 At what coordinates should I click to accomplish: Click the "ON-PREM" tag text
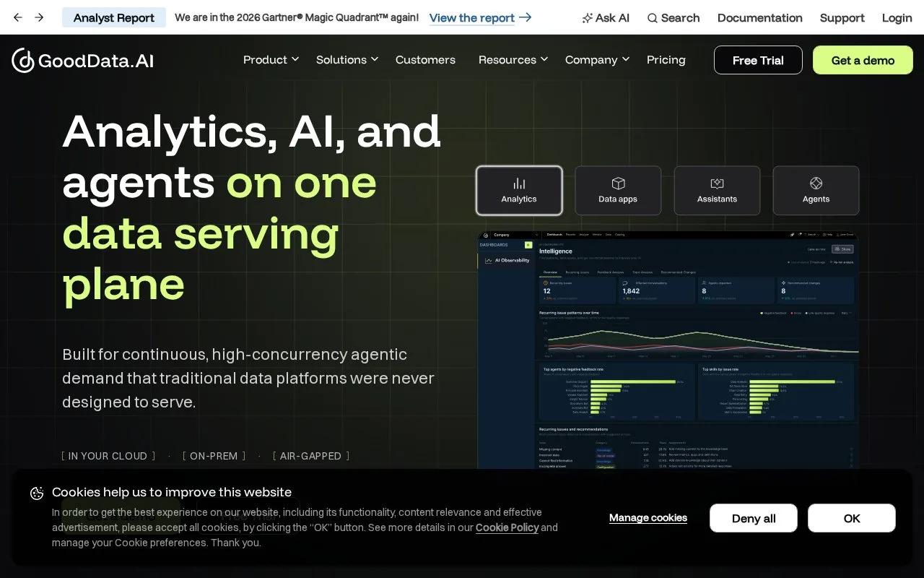[214, 456]
